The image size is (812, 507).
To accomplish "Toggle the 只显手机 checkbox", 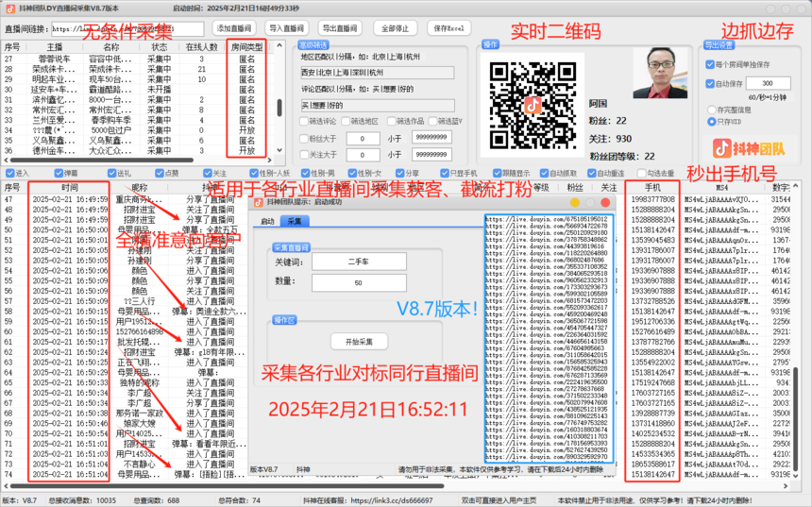I will coord(445,173).
